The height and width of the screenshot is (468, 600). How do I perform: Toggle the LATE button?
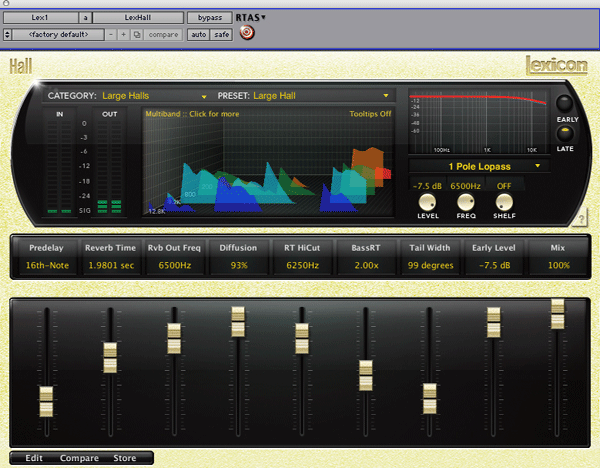565,134
